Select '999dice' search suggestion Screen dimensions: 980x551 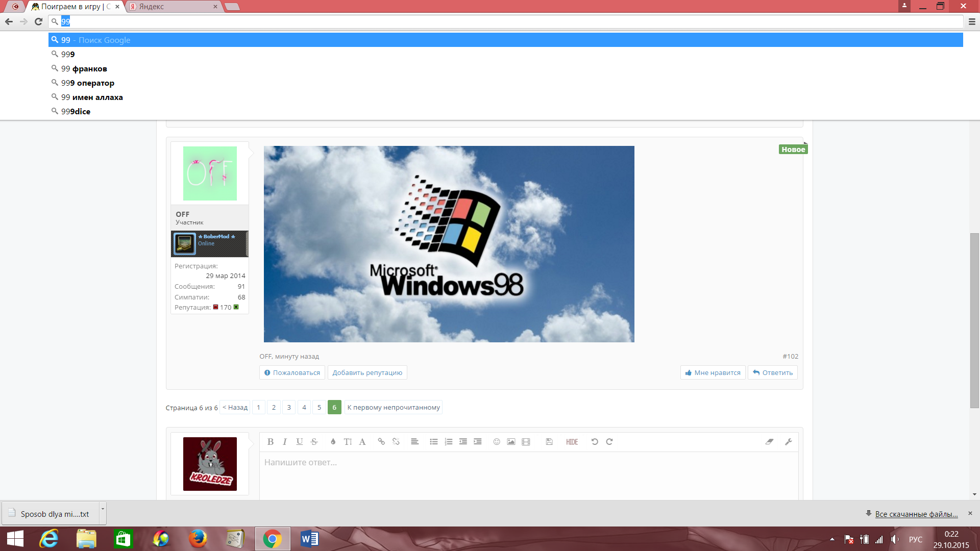pyautogui.click(x=506, y=111)
